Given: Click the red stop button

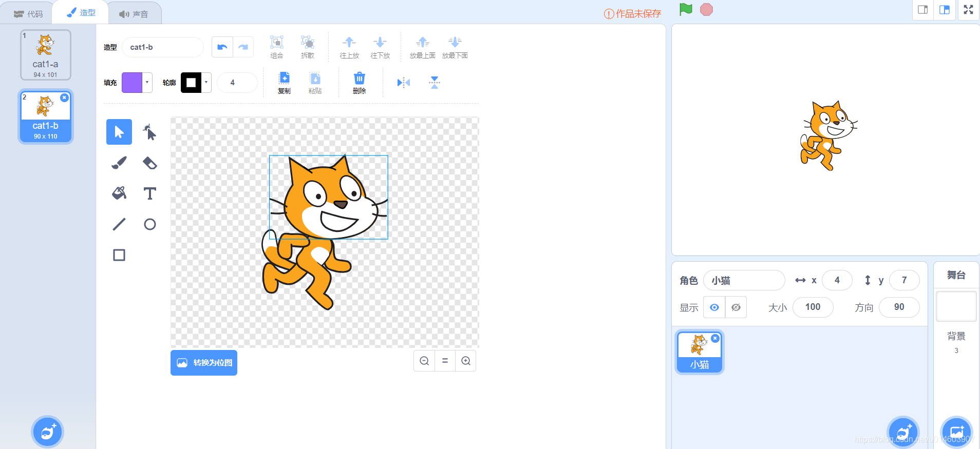Looking at the screenshot, I should [x=707, y=9].
